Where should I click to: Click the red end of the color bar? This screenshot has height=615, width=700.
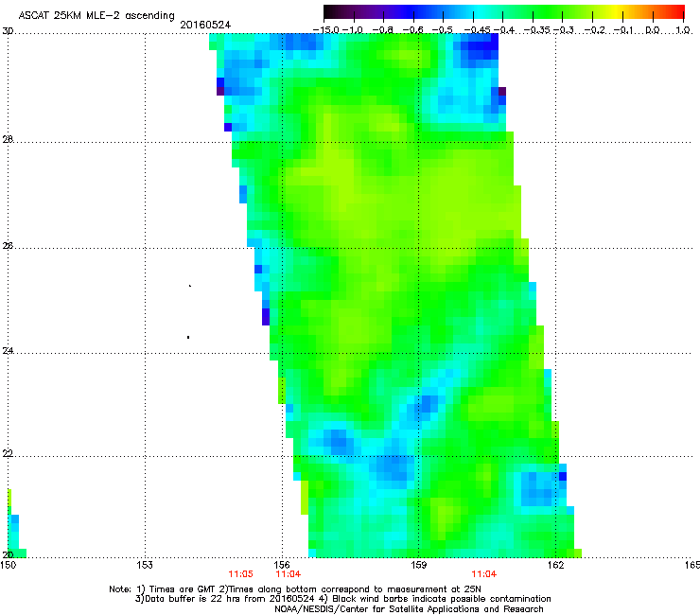tap(676, 11)
